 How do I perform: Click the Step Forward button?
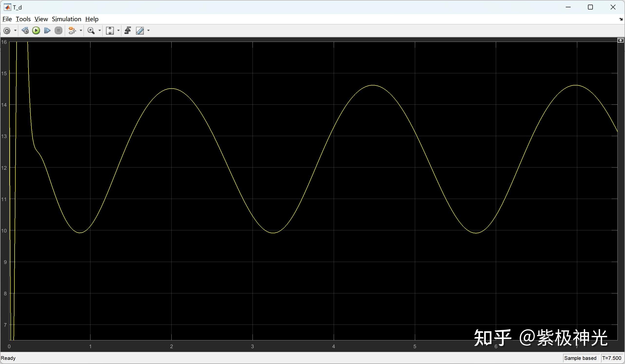(47, 31)
